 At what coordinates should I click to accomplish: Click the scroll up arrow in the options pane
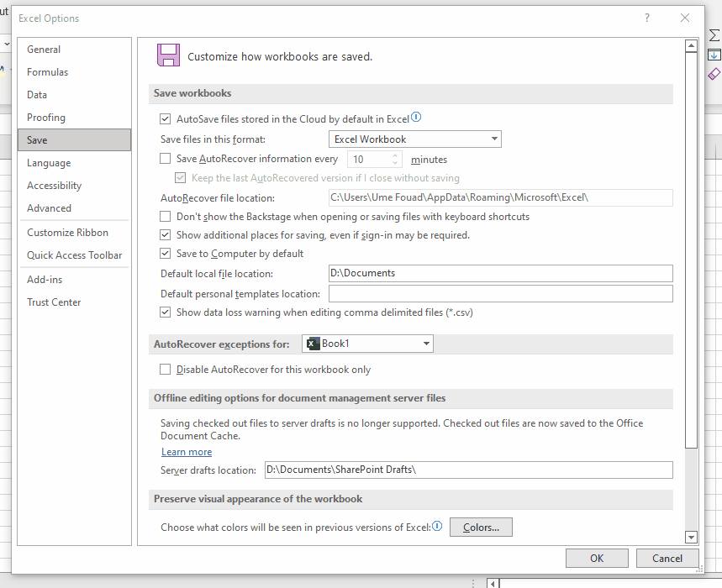tap(691, 46)
